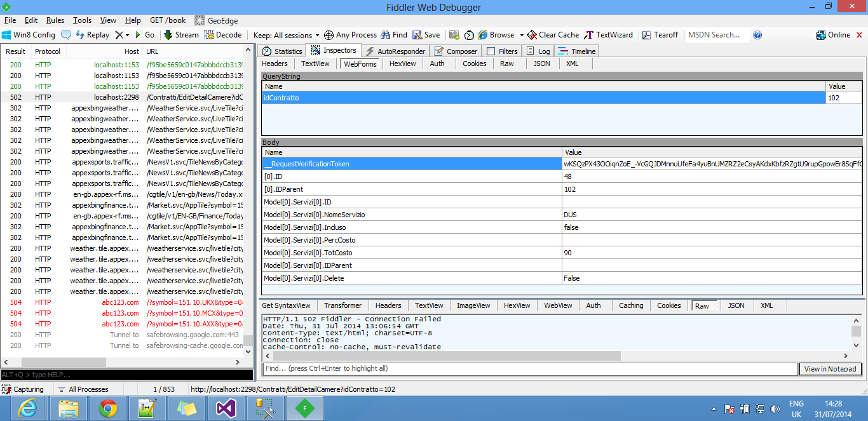Click the View in Notepad button
Image resolution: width=868 pixels, height=421 pixels.
point(830,369)
